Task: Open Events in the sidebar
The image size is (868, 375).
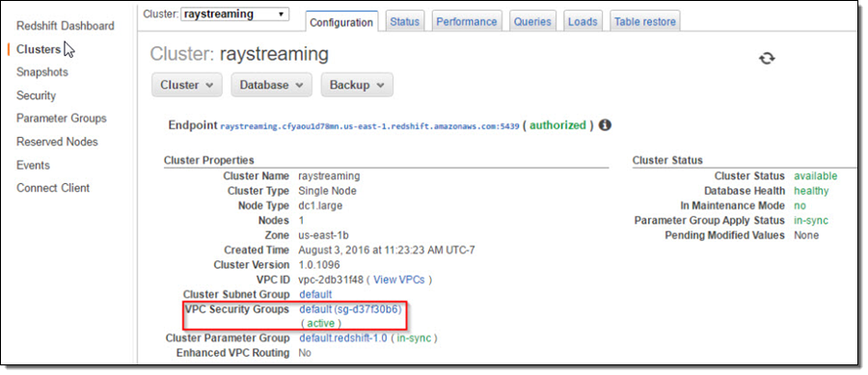Action: [x=33, y=166]
